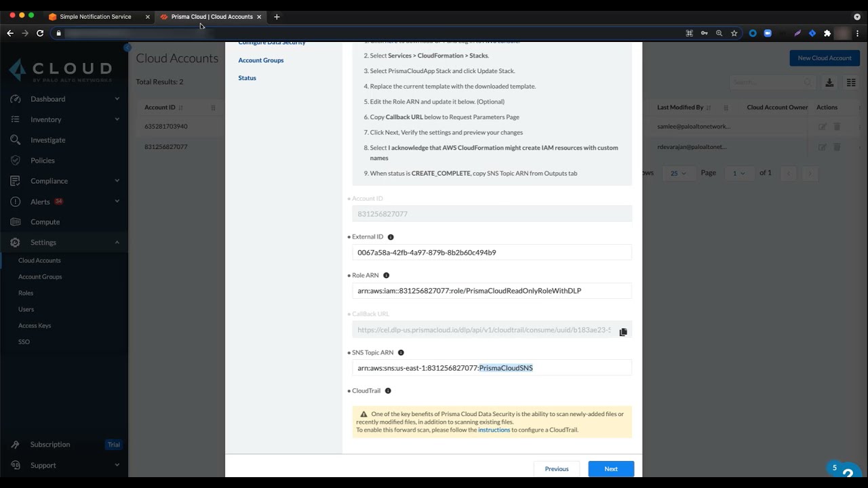Open browser extensions puzzle icon
Screen dimensions: 868x488
(x=827, y=33)
